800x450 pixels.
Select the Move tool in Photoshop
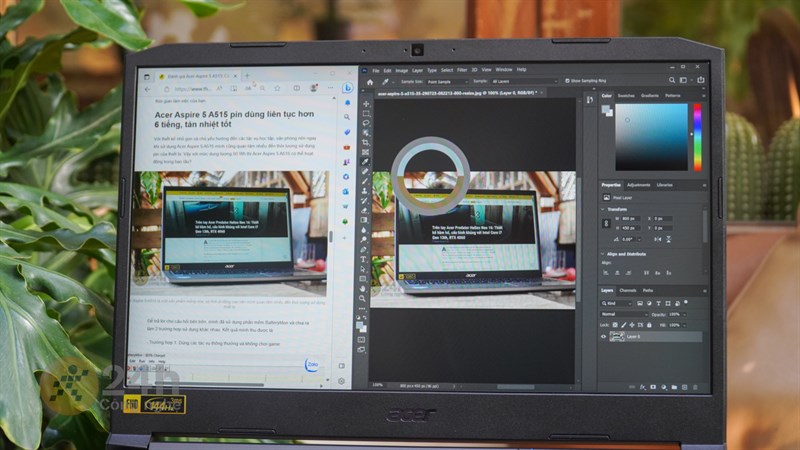pos(366,104)
